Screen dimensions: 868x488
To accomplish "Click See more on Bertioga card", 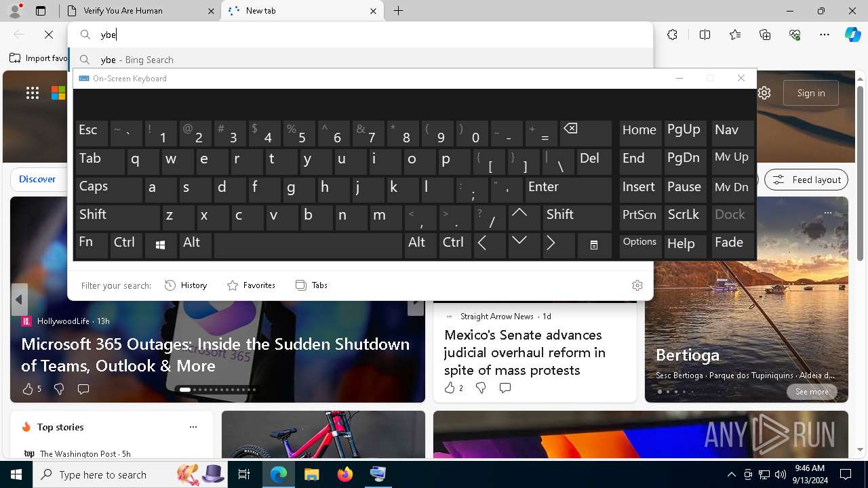I will click(x=812, y=392).
